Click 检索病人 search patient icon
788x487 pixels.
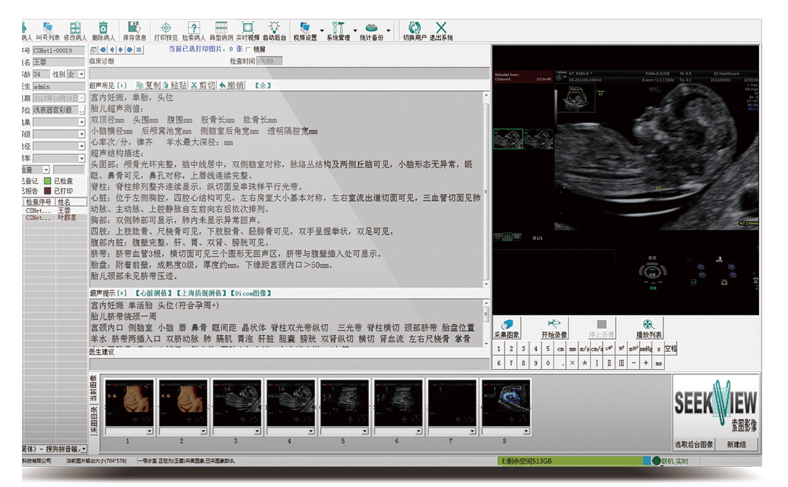click(193, 31)
